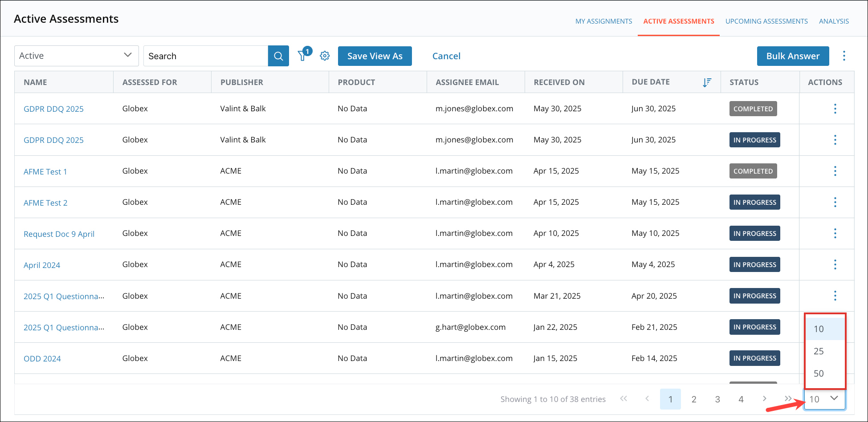Switch to Upcoming Assessments tab
Viewport: 868px width, 422px height.
(x=766, y=21)
